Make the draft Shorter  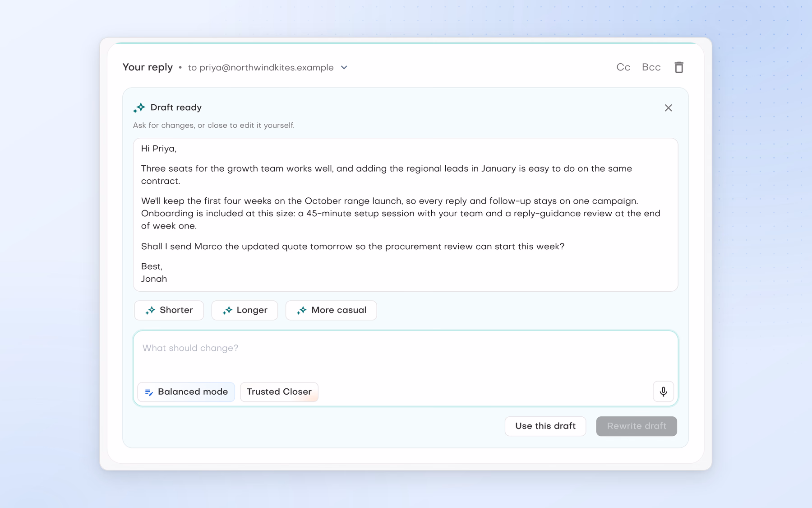click(169, 310)
